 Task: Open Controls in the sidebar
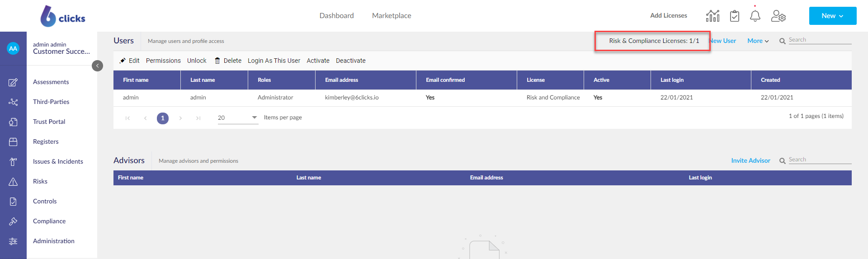click(x=45, y=201)
